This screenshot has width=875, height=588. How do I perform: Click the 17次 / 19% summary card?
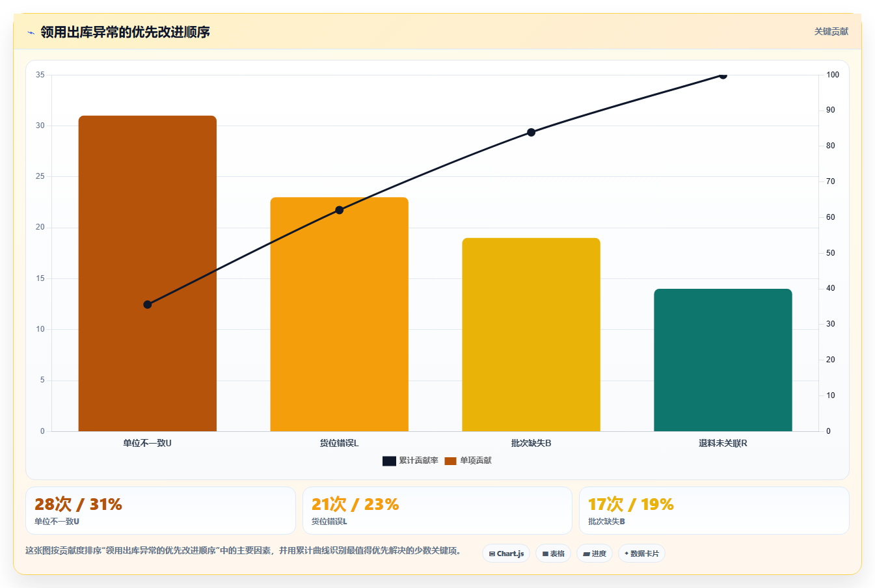(x=714, y=511)
